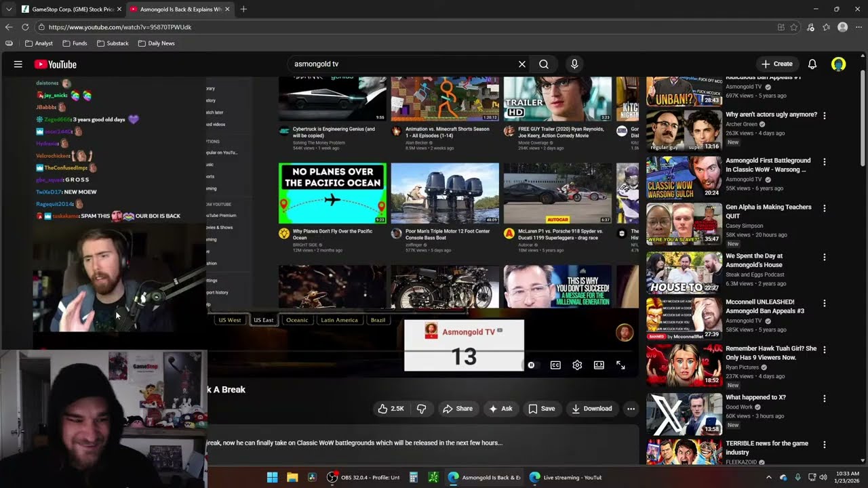Go back with browser back arrow
868x488 pixels.
click(x=9, y=27)
